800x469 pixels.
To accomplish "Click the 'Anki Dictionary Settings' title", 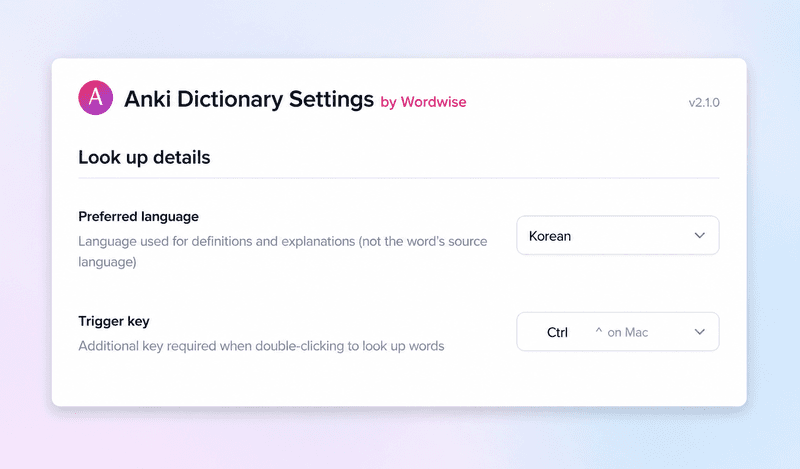I will (249, 99).
